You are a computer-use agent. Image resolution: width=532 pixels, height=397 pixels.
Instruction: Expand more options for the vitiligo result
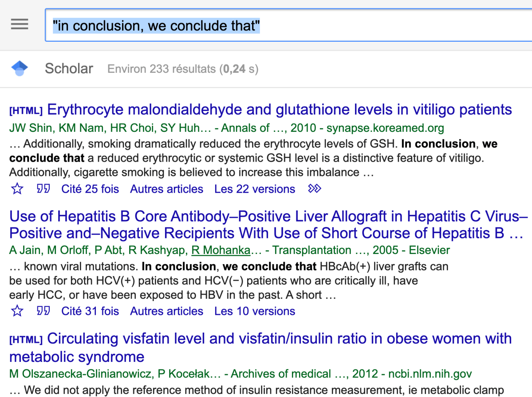[x=314, y=189]
